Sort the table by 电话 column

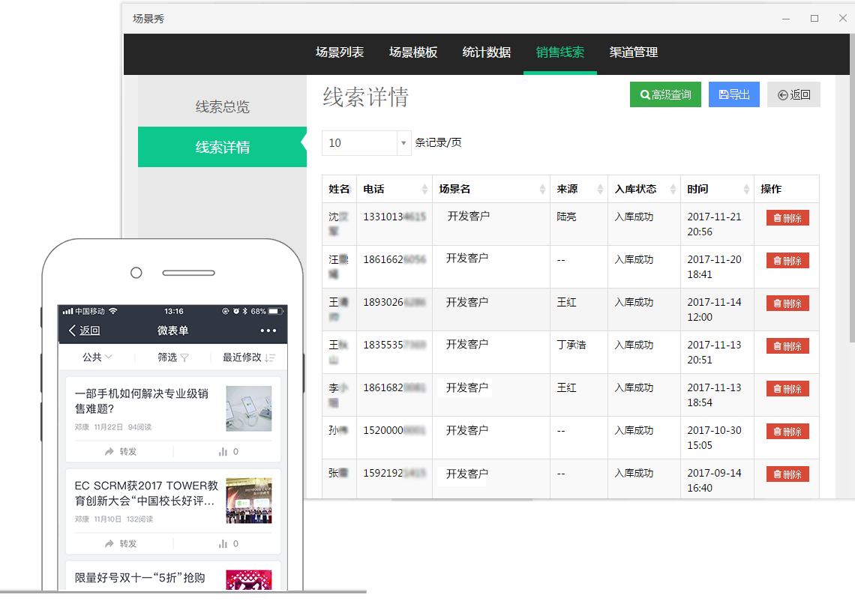coord(425,190)
